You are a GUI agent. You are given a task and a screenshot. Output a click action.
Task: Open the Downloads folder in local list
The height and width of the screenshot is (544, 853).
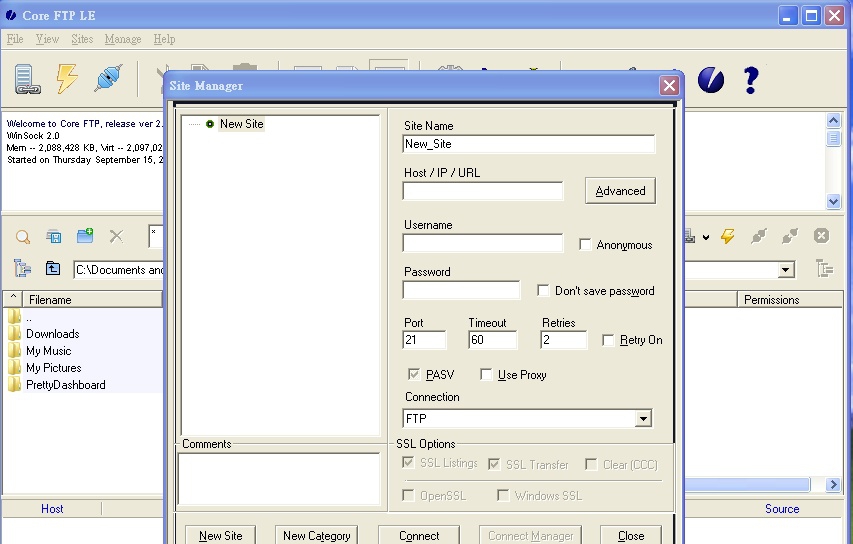click(x=53, y=334)
